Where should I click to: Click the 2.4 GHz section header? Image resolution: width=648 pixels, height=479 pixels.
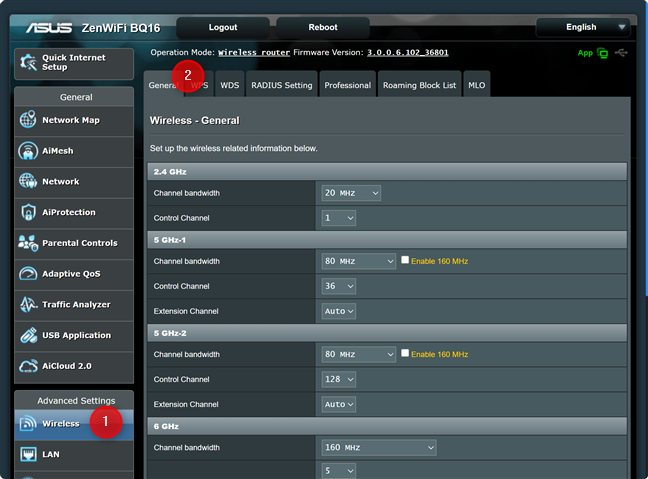(x=387, y=172)
